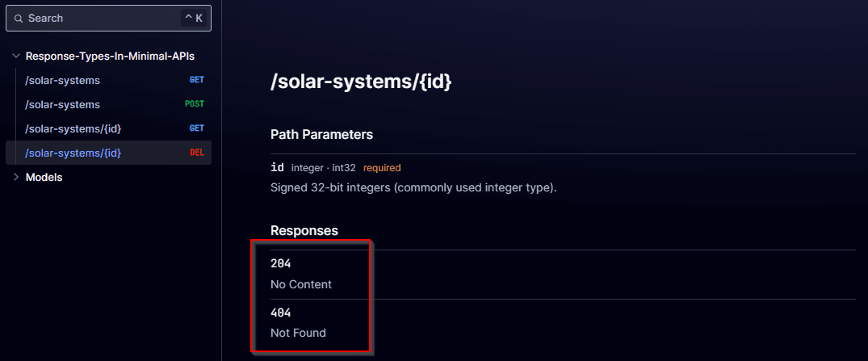868x361 pixels.
Task: Select the DEL /solar-systems/{id} endpoint
Action: click(108, 153)
